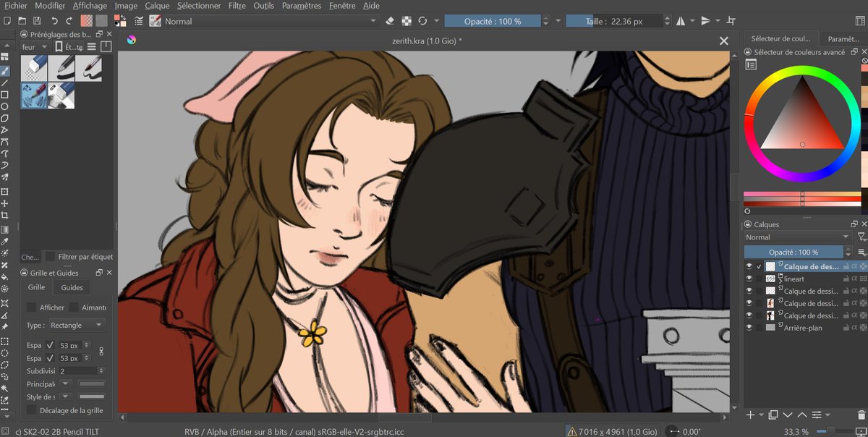Select the Rectangular Selection tool
The width and height of the screenshot is (868, 437).
point(5,341)
